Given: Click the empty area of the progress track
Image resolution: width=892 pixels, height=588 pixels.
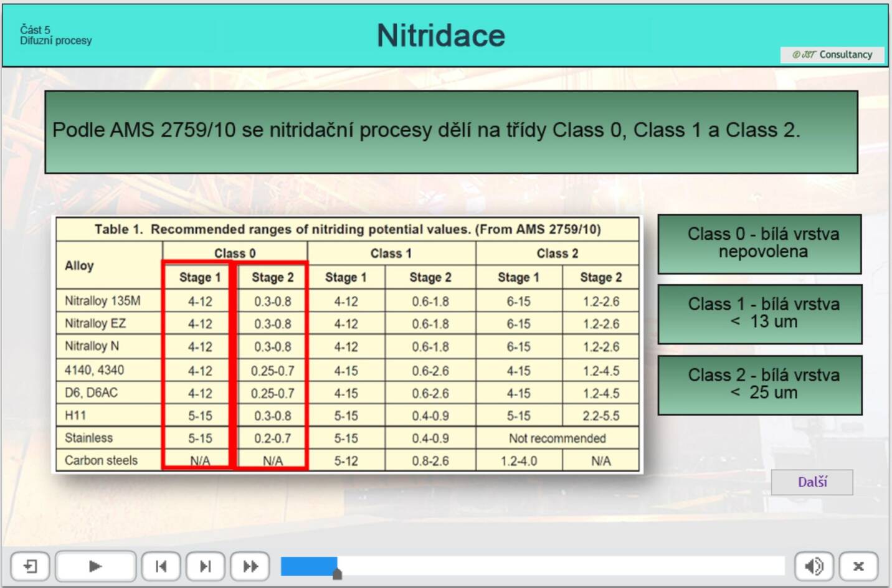Looking at the screenshot, I should coord(561,566).
